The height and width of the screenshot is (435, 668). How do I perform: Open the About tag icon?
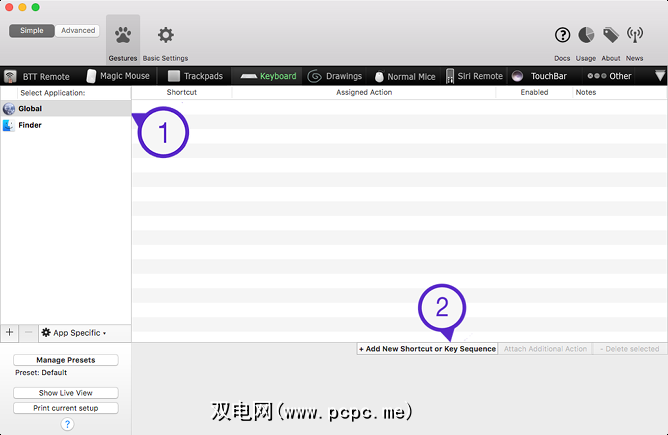[x=610, y=35]
